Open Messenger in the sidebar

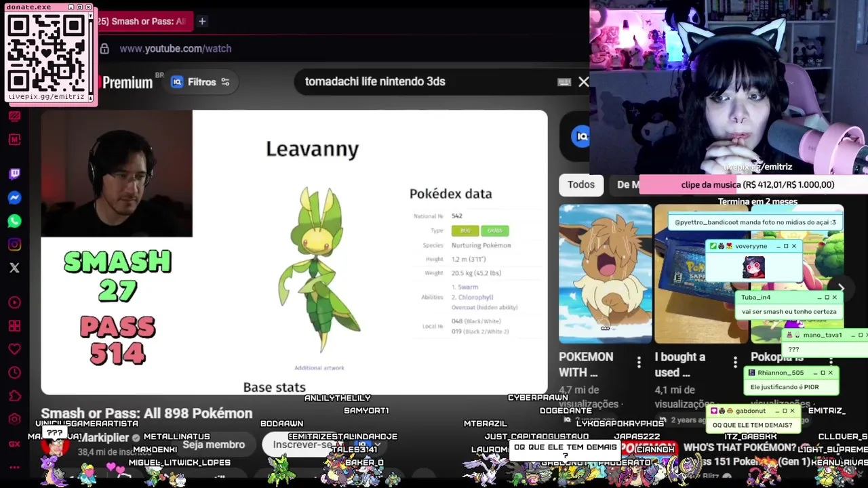14,198
